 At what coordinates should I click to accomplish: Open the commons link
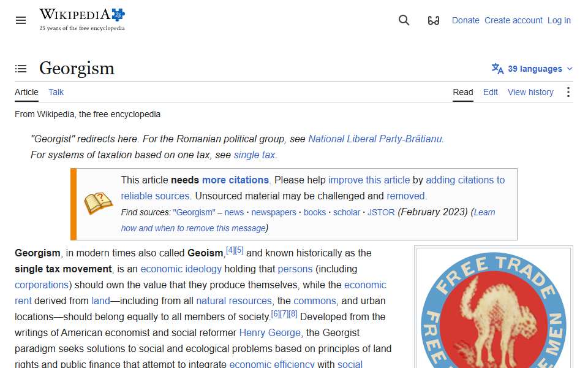(315, 301)
